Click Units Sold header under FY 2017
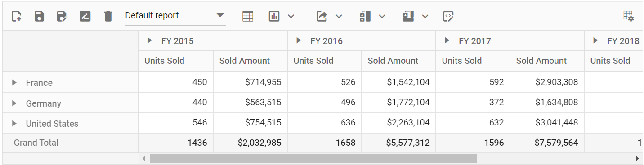Screen dimensions: 644x165 click(473, 61)
